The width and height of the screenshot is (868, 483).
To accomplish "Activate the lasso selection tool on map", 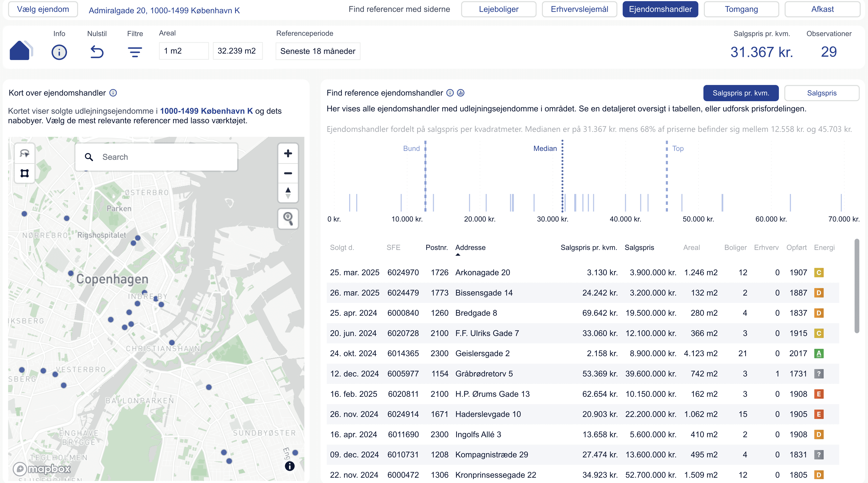I will [x=25, y=153].
